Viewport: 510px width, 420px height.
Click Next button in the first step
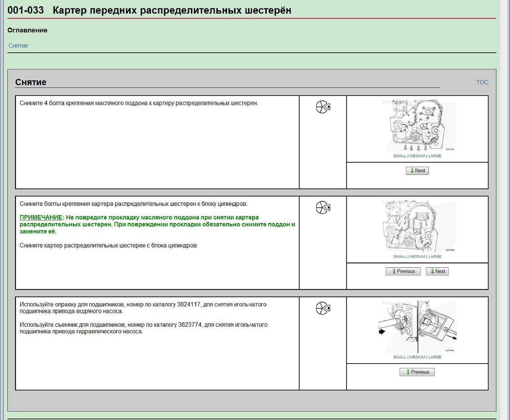[417, 171]
